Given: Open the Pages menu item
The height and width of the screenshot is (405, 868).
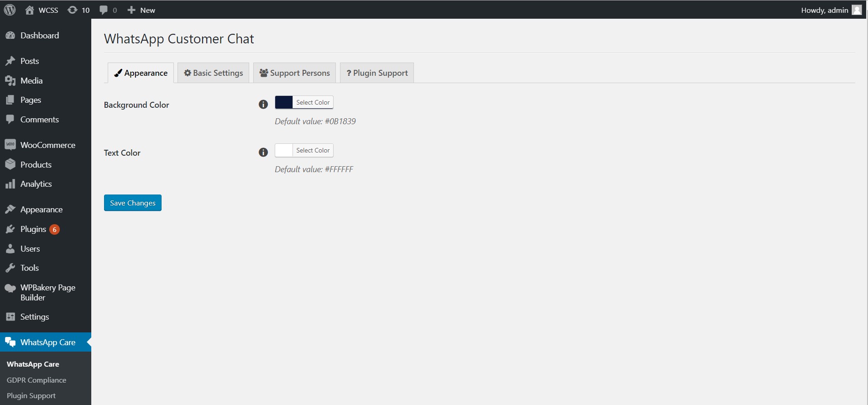Looking at the screenshot, I should point(31,100).
